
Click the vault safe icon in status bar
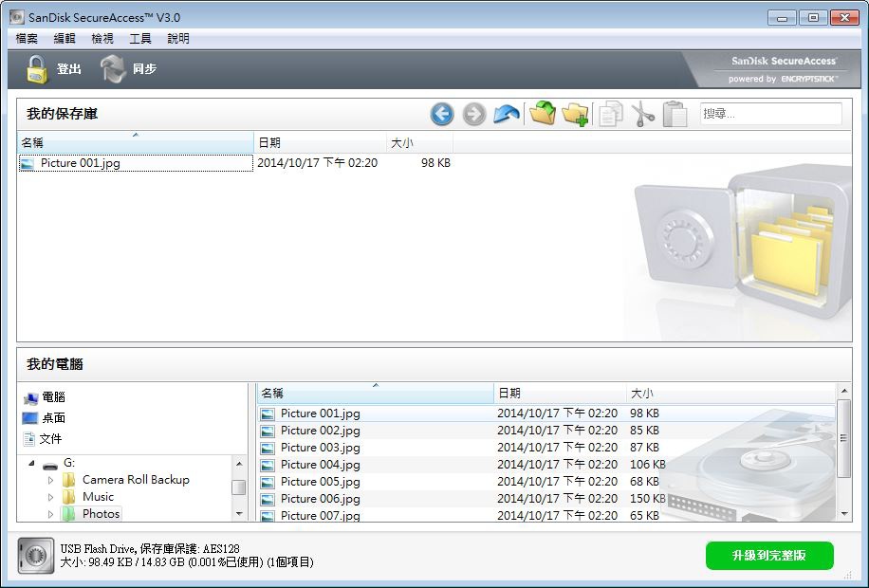36,556
